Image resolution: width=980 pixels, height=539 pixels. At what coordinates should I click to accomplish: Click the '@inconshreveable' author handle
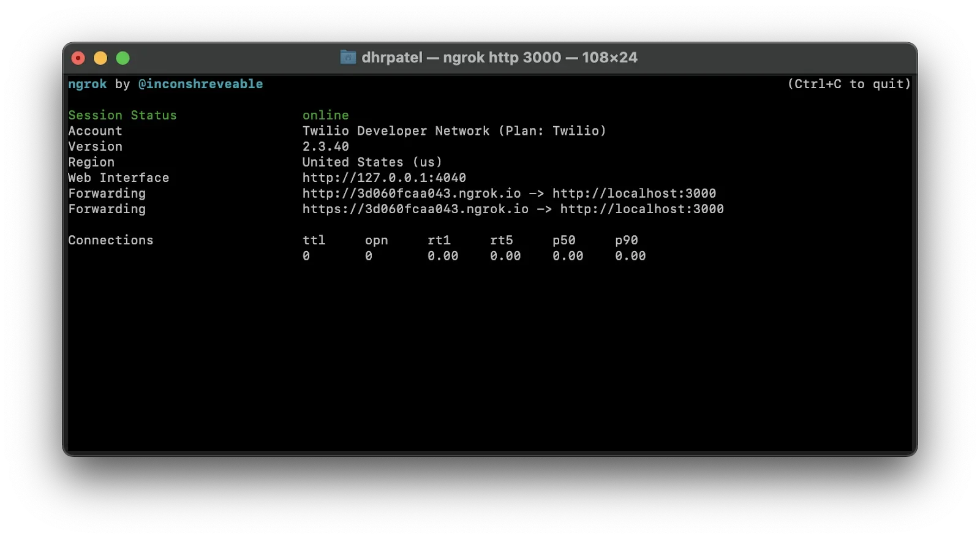(200, 84)
